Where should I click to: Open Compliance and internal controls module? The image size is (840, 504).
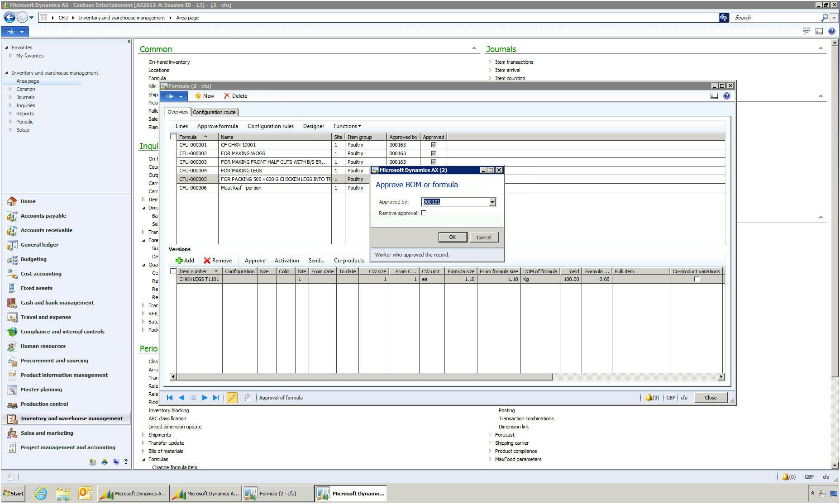click(x=62, y=332)
